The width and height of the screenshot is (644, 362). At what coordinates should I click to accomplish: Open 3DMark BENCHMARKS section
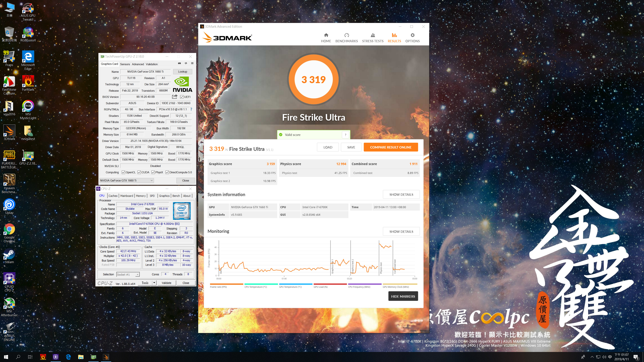346,38
